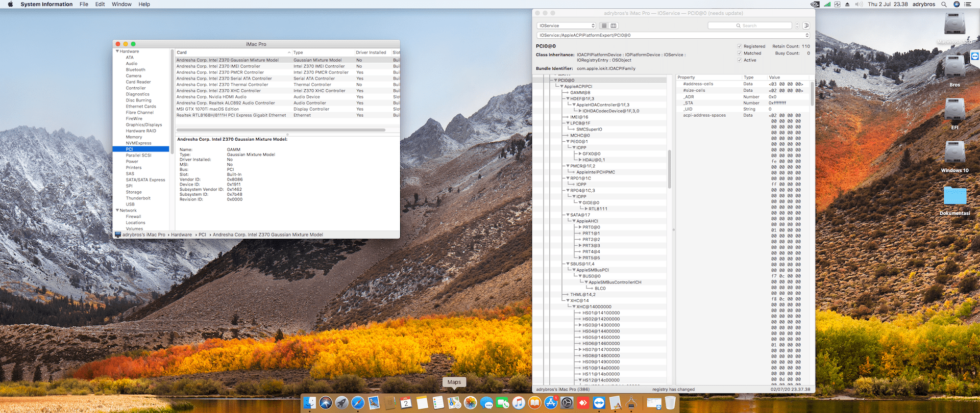Open the activity graph menu bar icon
Viewport: 980px width, 413px height.
click(837, 4)
